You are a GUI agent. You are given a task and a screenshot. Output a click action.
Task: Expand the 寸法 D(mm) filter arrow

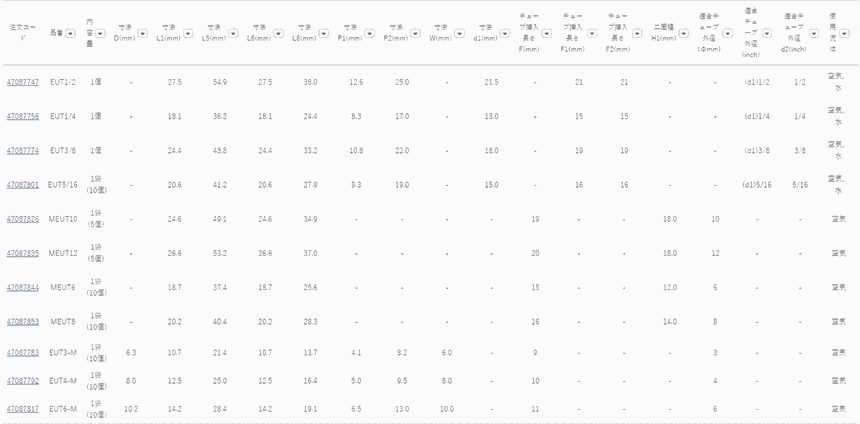[142, 33]
